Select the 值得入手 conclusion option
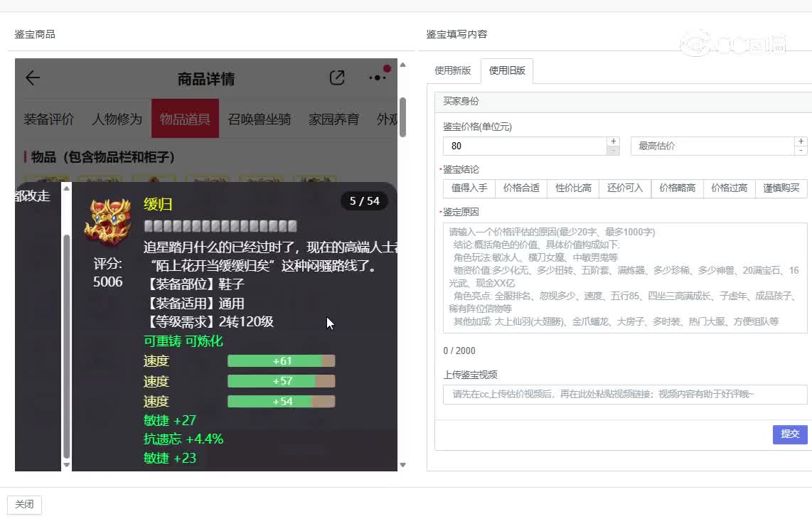Image resolution: width=812 pixels, height=519 pixels. coord(469,188)
